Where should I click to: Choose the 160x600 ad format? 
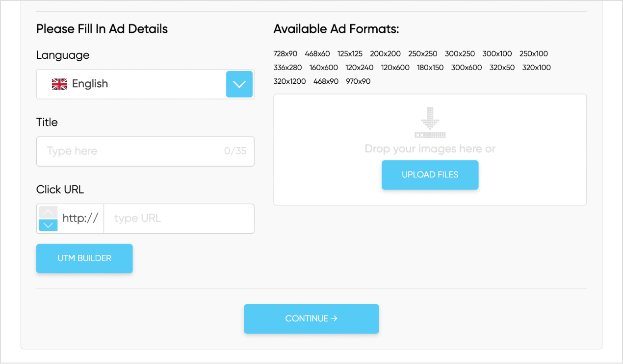pos(324,68)
